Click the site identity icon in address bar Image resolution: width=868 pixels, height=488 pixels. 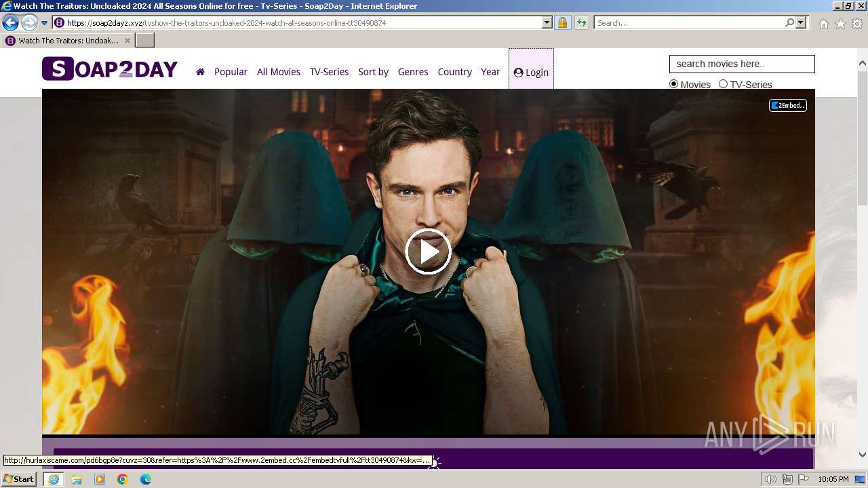tap(59, 23)
